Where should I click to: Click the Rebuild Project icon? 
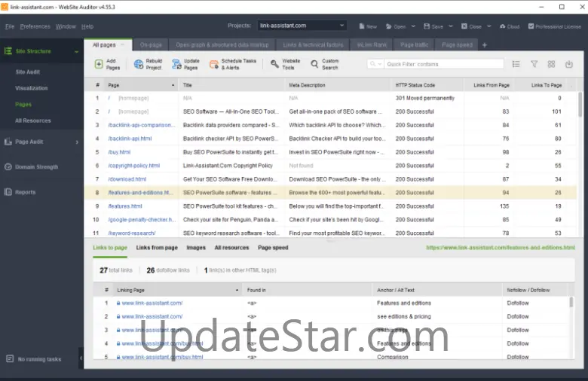click(x=139, y=64)
